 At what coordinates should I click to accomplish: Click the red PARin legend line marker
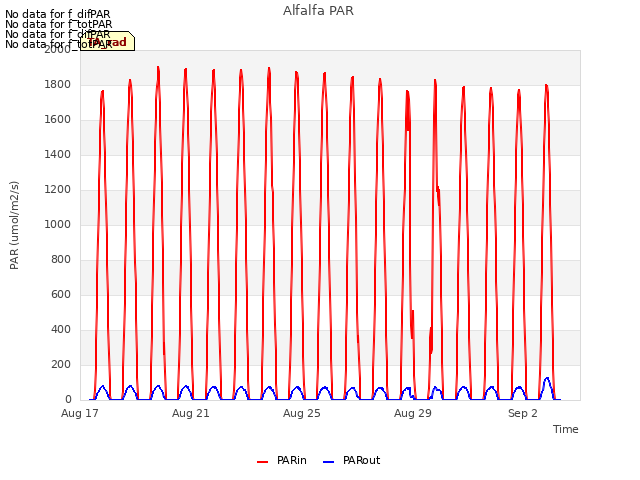(262, 462)
